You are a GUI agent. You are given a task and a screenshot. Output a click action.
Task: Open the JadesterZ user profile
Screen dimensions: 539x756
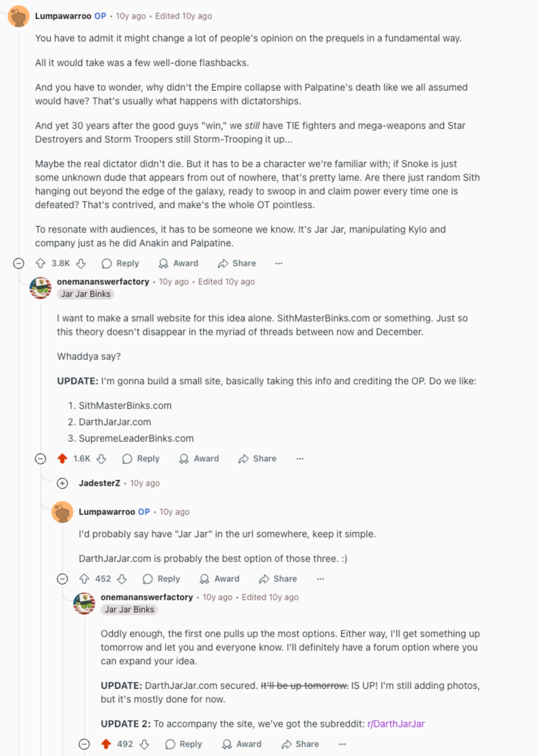(x=99, y=484)
